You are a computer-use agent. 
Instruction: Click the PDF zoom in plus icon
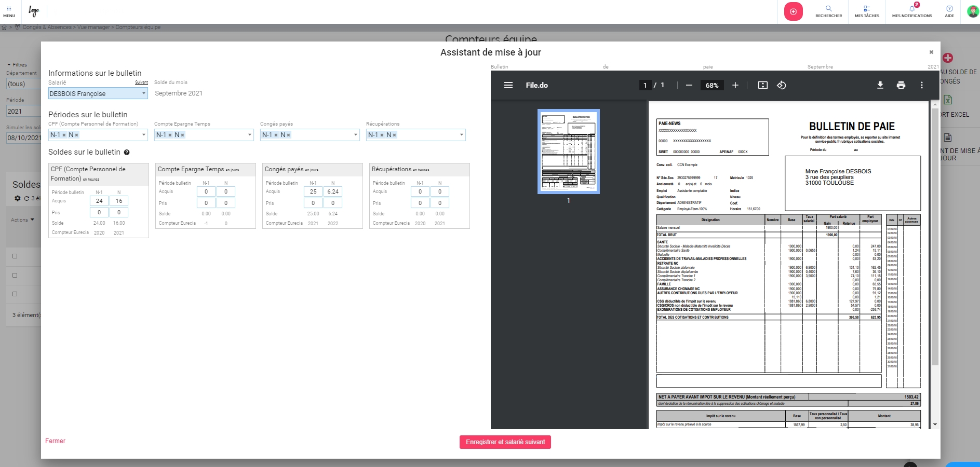(x=735, y=85)
